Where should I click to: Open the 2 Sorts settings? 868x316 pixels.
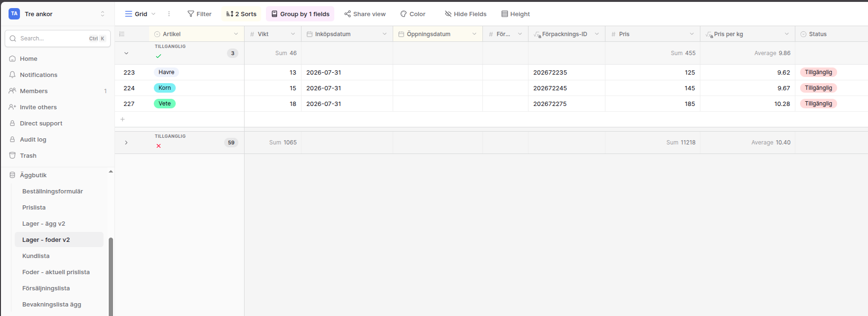pyautogui.click(x=241, y=14)
